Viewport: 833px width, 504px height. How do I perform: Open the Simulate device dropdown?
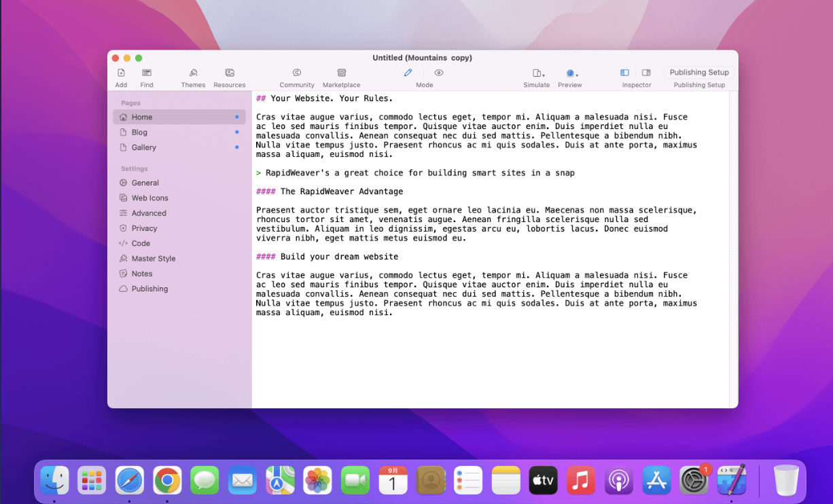(538, 73)
